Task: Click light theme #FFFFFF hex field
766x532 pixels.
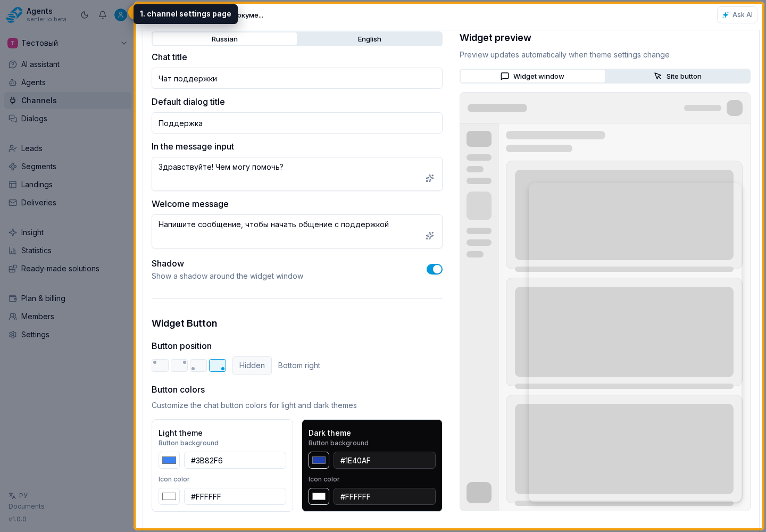Action: [235, 496]
